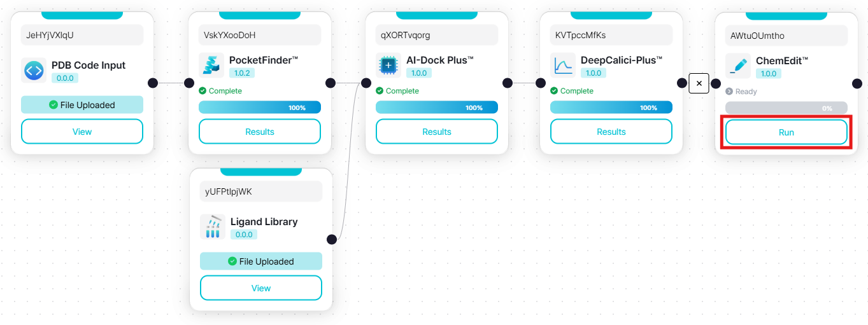The width and height of the screenshot is (868, 325).
Task: Click the DeepCalici-Plus curve icon
Action: point(563,66)
